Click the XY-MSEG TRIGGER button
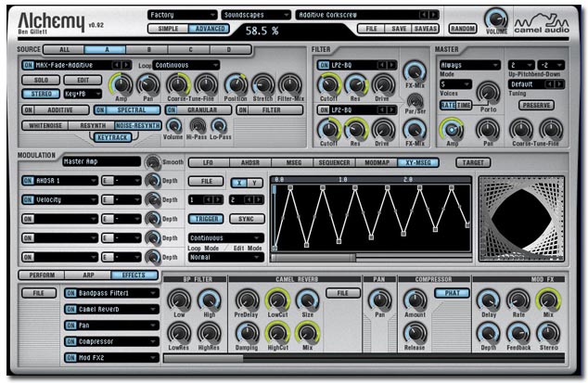 (x=206, y=219)
